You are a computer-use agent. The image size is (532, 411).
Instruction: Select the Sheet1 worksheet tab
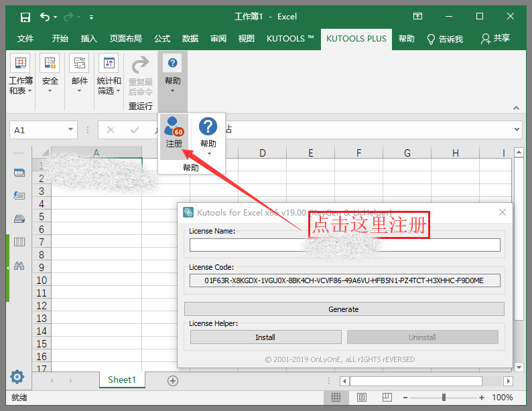pyautogui.click(x=122, y=380)
